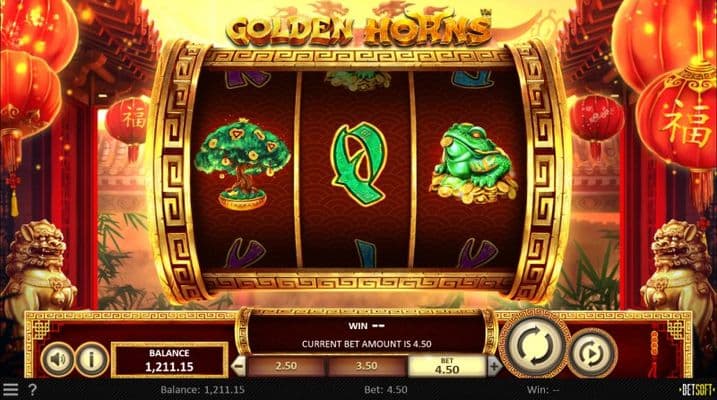Click the WIN display panel
This screenshot has height=400, width=717.
coord(366,335)
